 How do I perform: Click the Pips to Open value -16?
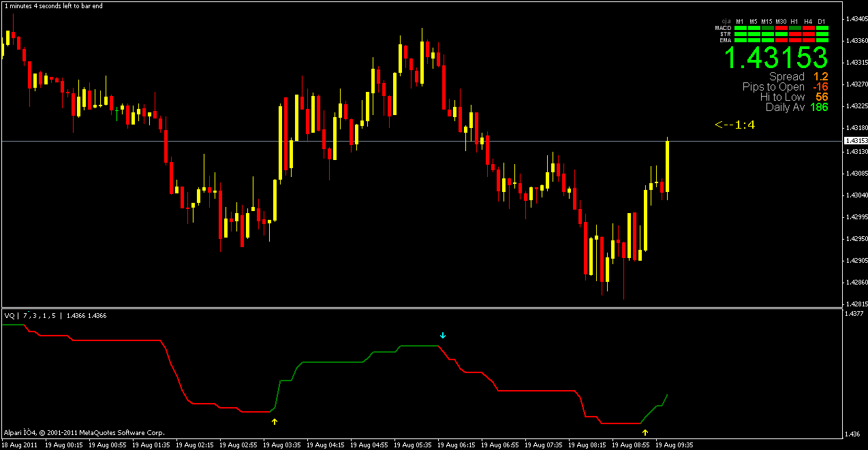(820, 87)
